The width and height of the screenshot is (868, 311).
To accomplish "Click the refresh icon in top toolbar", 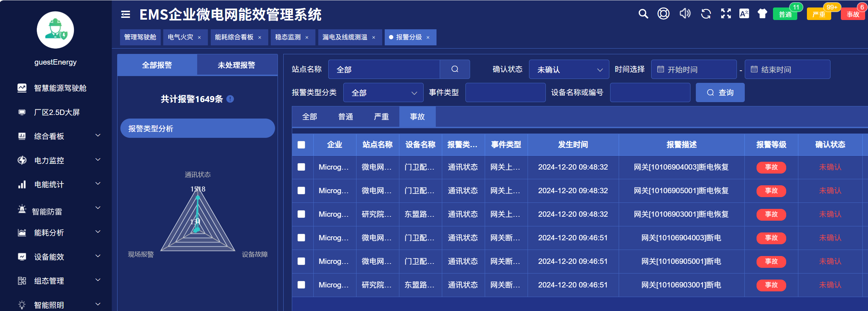I will pyautogui.click(x=705, y=14).
